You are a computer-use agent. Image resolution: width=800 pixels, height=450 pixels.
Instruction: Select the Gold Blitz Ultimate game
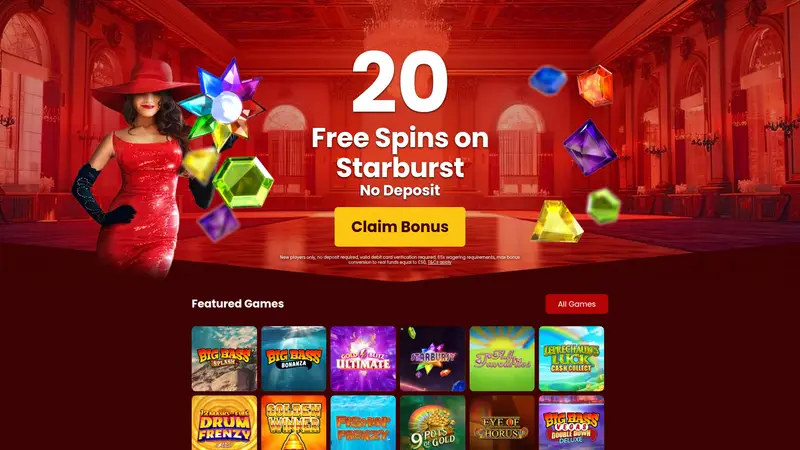[363, 359]
